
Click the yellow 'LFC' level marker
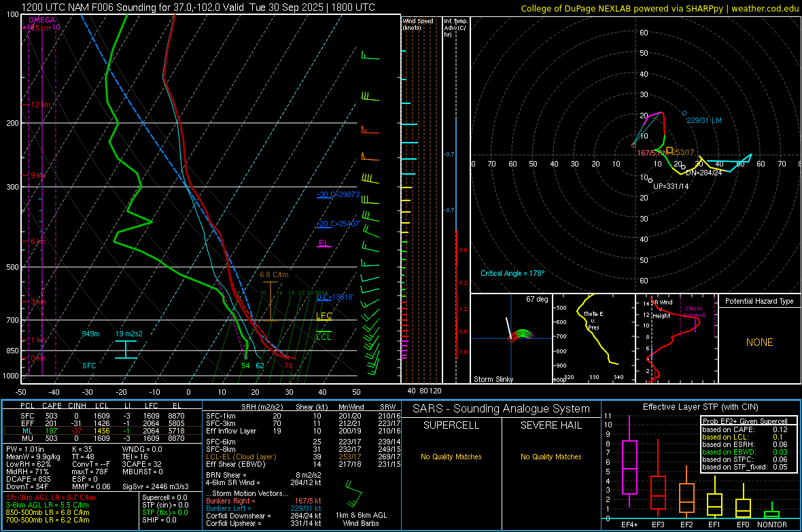tap(324, 316)
